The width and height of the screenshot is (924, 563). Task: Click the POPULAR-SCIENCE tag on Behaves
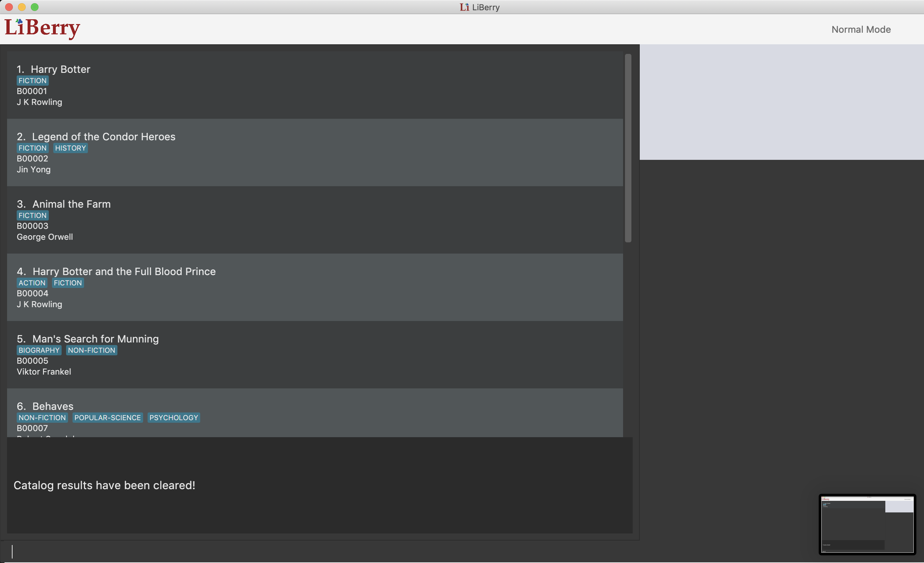107,418
